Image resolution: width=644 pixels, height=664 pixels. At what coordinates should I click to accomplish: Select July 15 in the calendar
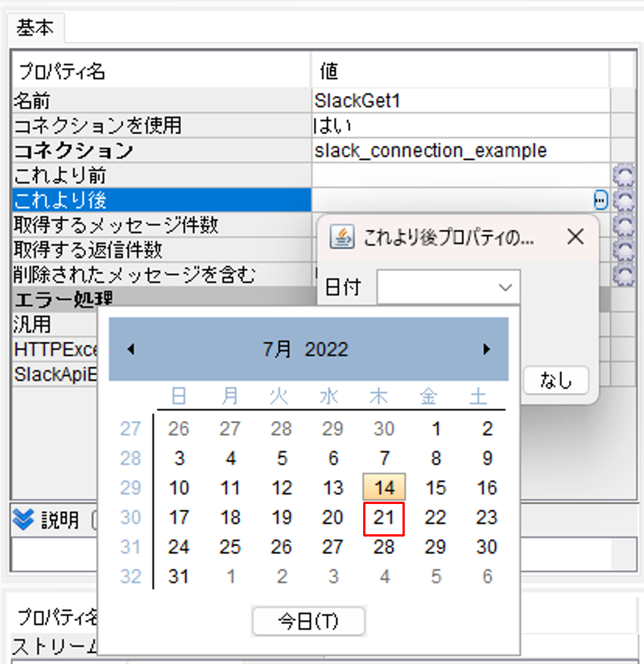tap(436, 488)
